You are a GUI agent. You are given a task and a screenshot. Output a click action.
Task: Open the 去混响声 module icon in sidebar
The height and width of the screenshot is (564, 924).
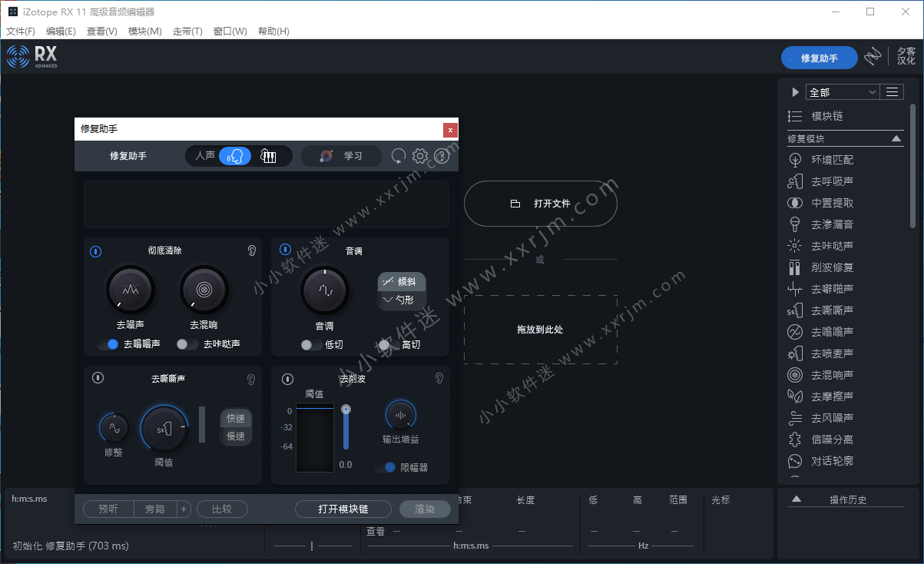[x=795, y=375]
